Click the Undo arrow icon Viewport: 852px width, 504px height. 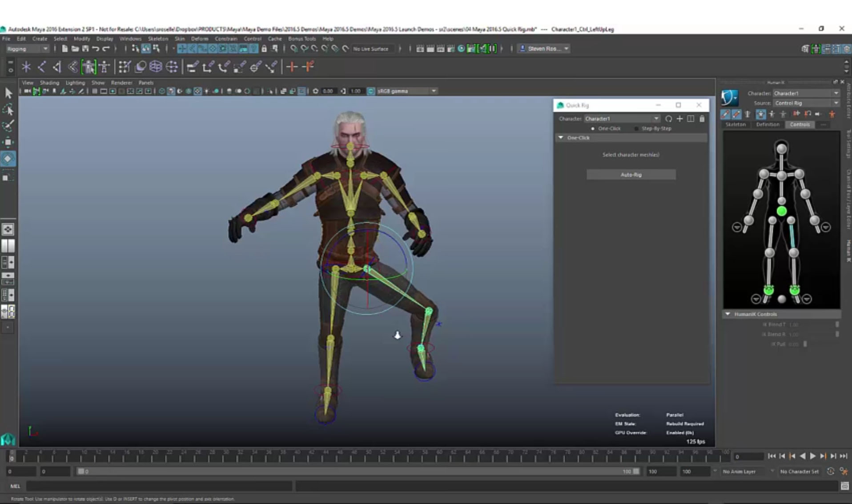click(x=95, y=48)
